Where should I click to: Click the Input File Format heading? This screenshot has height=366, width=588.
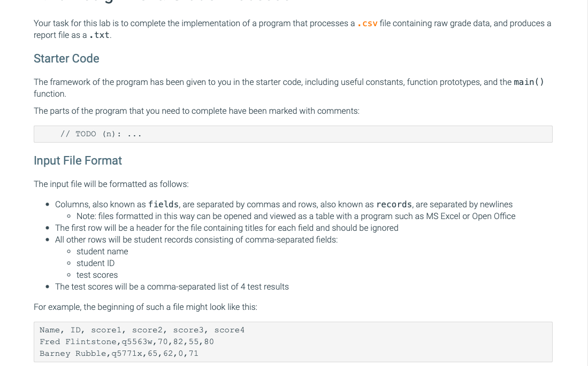click(x=78, y=161)
